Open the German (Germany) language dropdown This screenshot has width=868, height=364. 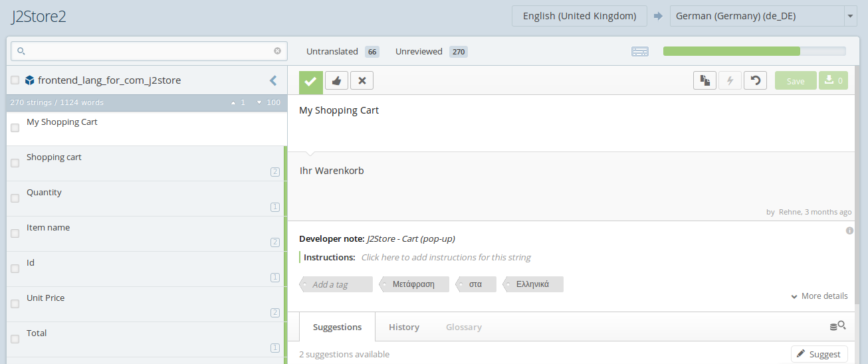click(x=850, y=16)
